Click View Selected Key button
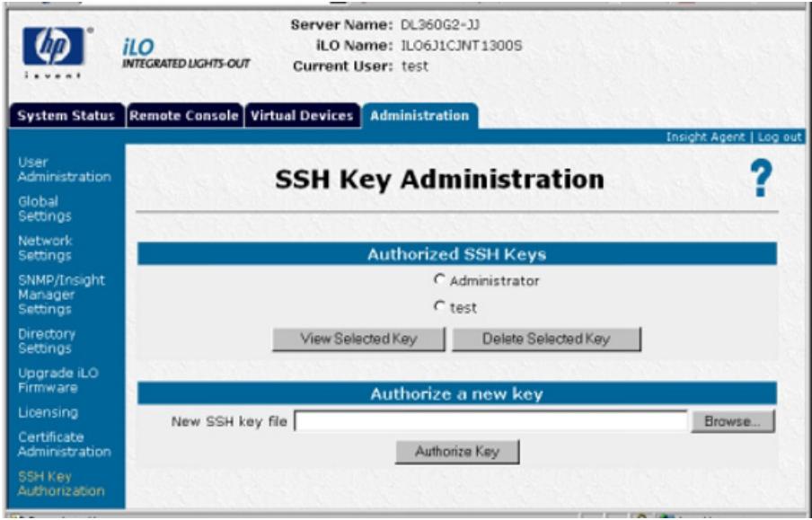Viewport: 812px width, 520px height. pos(358,339)
